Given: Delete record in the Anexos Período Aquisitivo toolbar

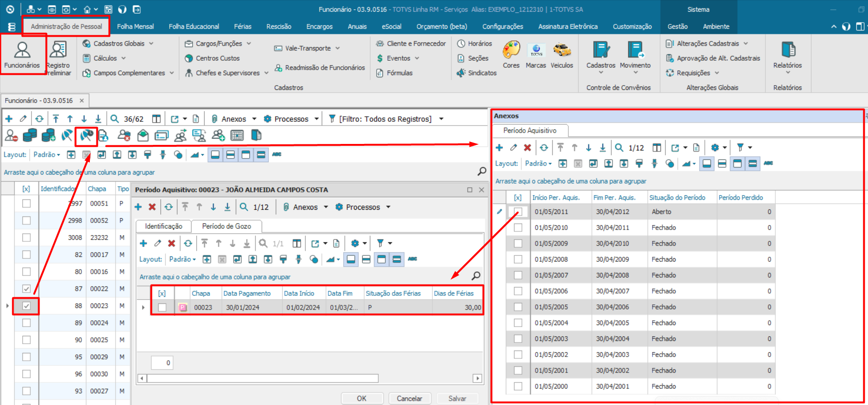Looking at the screenshot, I should 527,148.
